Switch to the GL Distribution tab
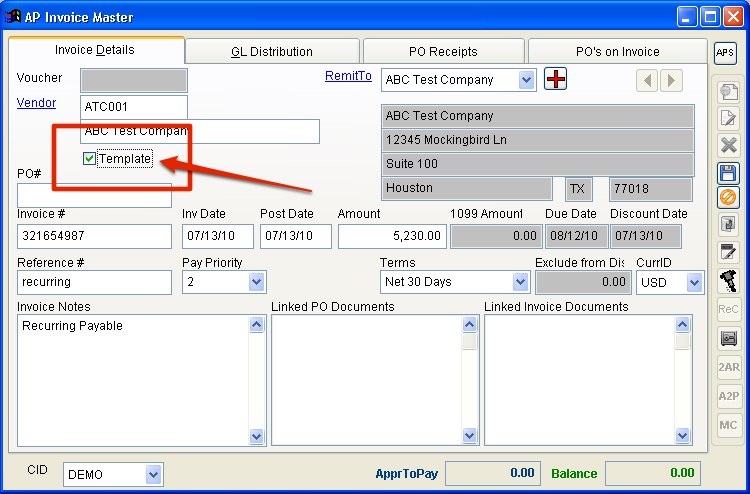The width and height of the screenshot is (750, 494). pyautogui.click(x=272, y=52)
